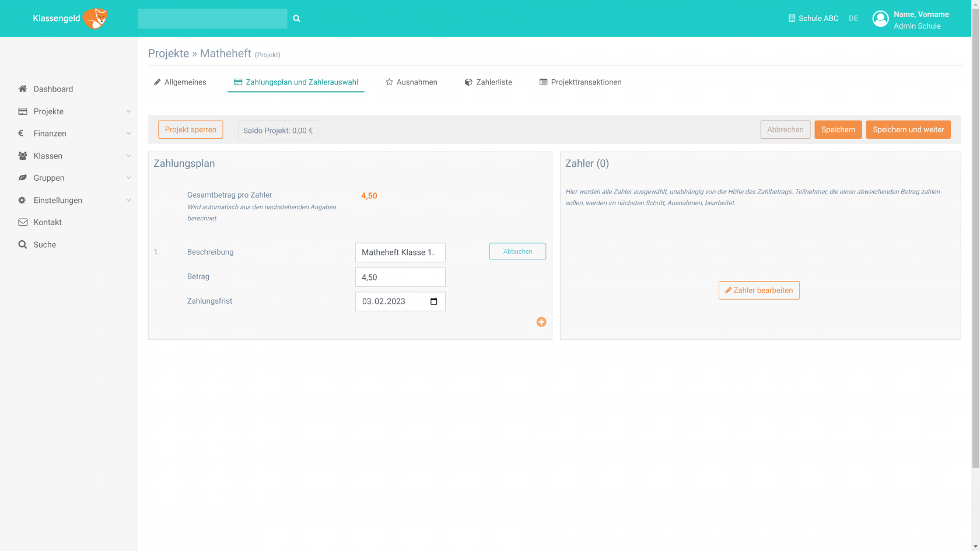Click the Beschreibung field Matheheft Klasse 1.
The height and width of the screenshot is (551, 980).
coord(400,252)
